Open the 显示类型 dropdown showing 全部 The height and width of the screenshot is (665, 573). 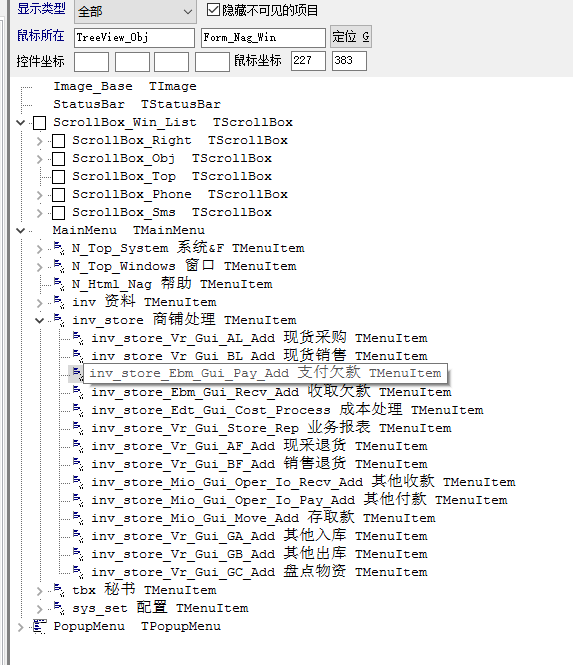135,11
